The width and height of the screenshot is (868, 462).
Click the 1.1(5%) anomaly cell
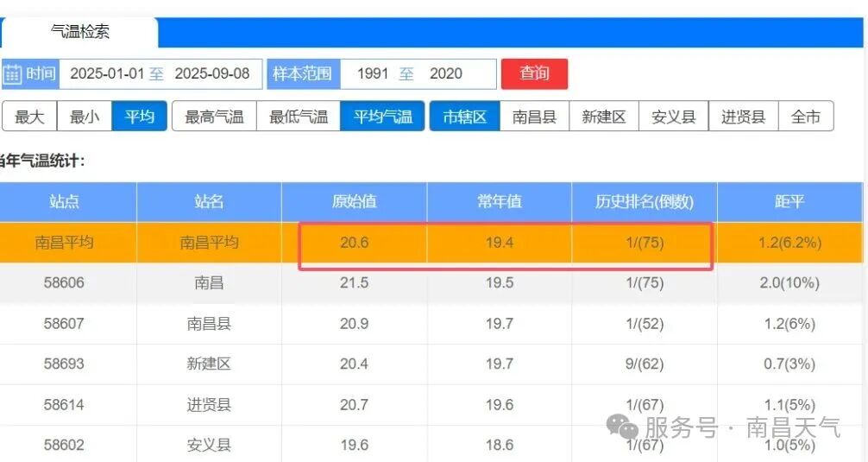pyautogui.click(x=790, y=405)
